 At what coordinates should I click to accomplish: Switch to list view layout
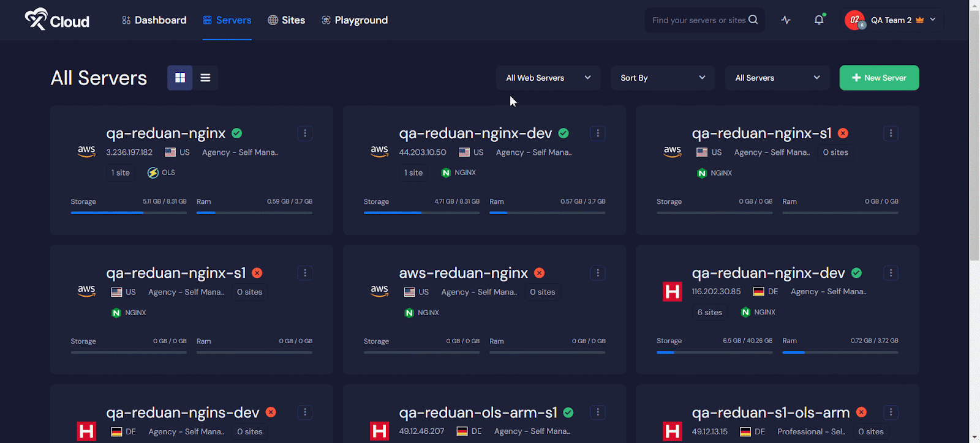coord(205,78)
